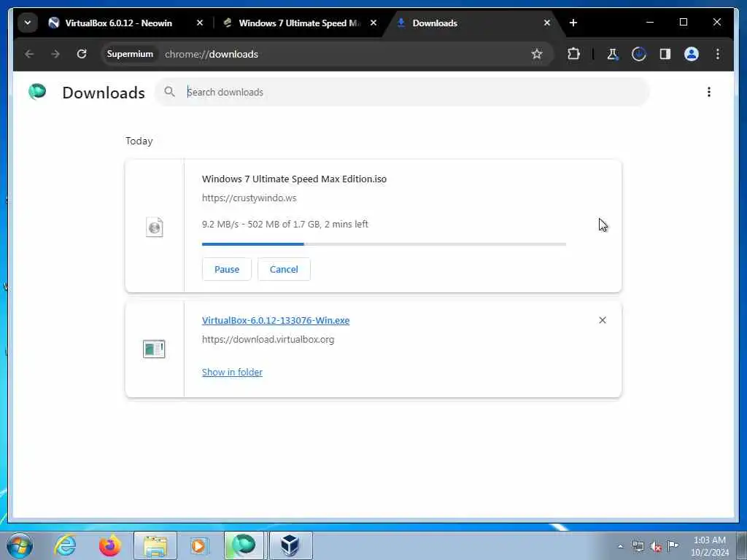Open the Chrome Labs flask icon
747x560 pixels.
612,54
